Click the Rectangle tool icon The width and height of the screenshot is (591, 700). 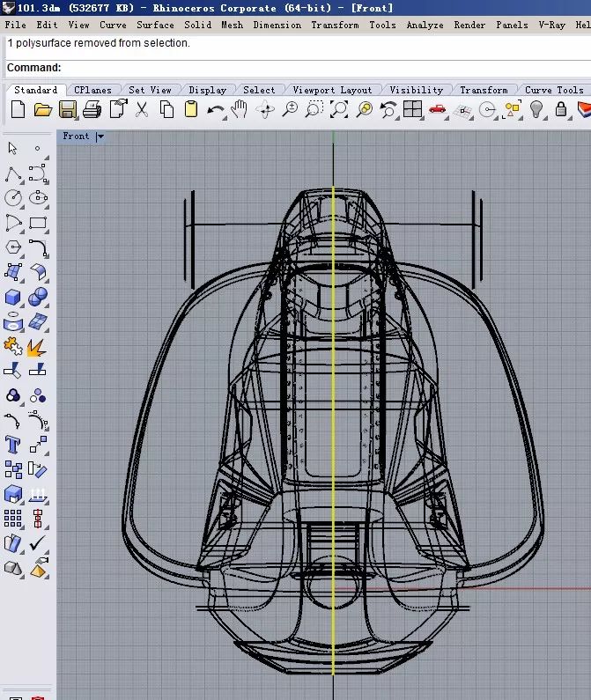coord(37,223)
